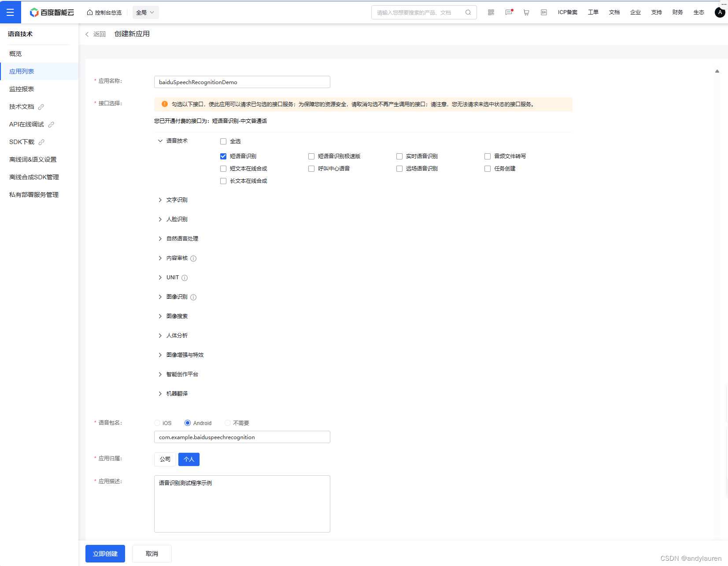Click the back arrow next to 返回
Viewport: 728px width, 566px height.
coord(87,34)
